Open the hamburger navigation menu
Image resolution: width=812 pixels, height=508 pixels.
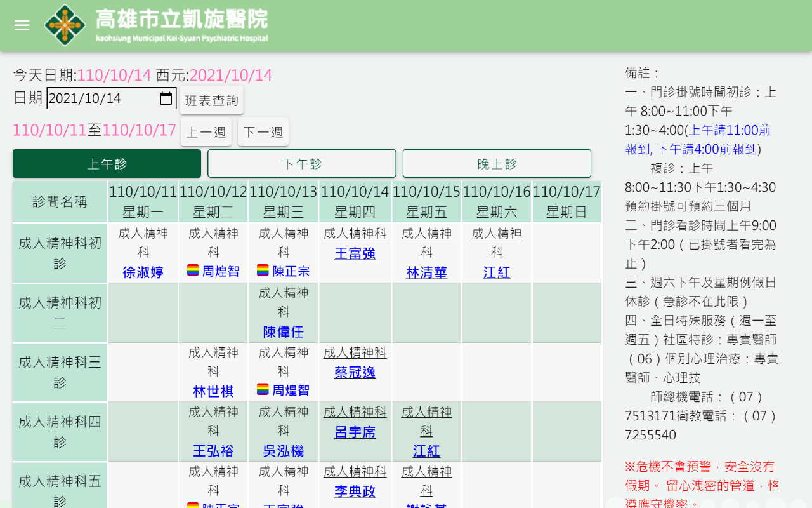pyautogui.click(x=22, y=25)
